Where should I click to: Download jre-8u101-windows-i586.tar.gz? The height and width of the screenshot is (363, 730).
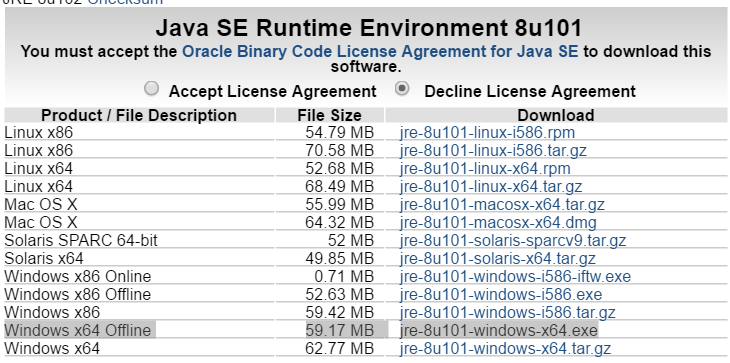click(507, 312)
